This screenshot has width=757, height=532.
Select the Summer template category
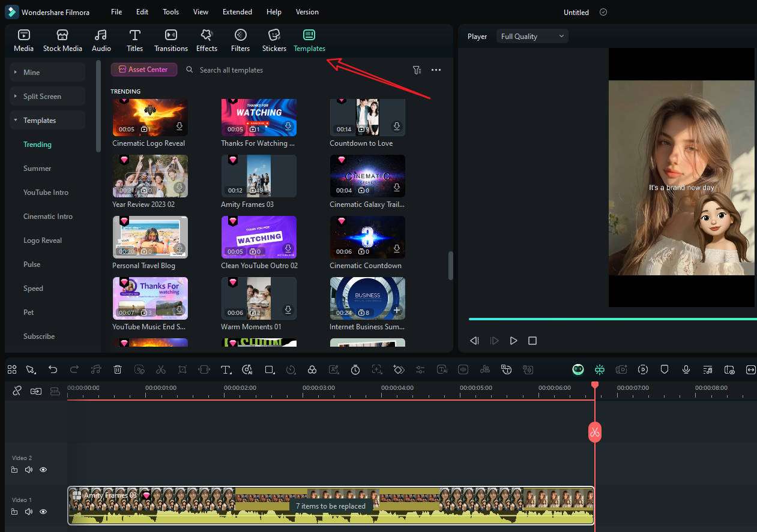[37, 169]
